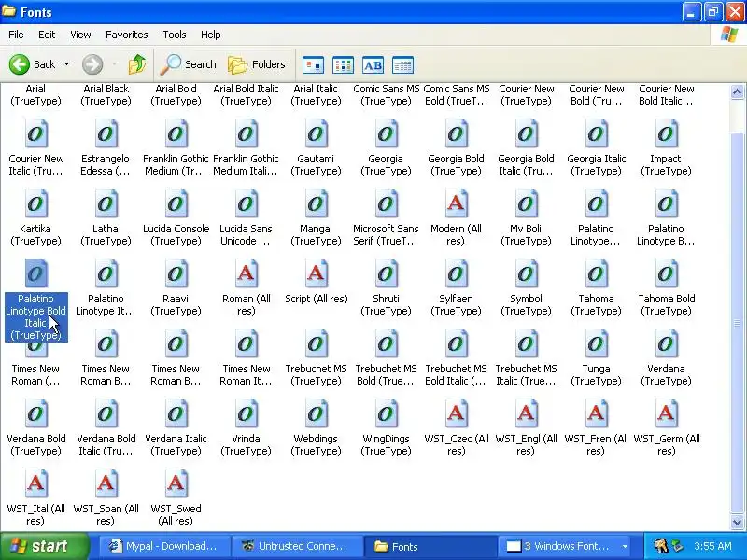747x560 pixels.
Task: Click the Back button
Action: pyautogui.click(x=33, y=64)
